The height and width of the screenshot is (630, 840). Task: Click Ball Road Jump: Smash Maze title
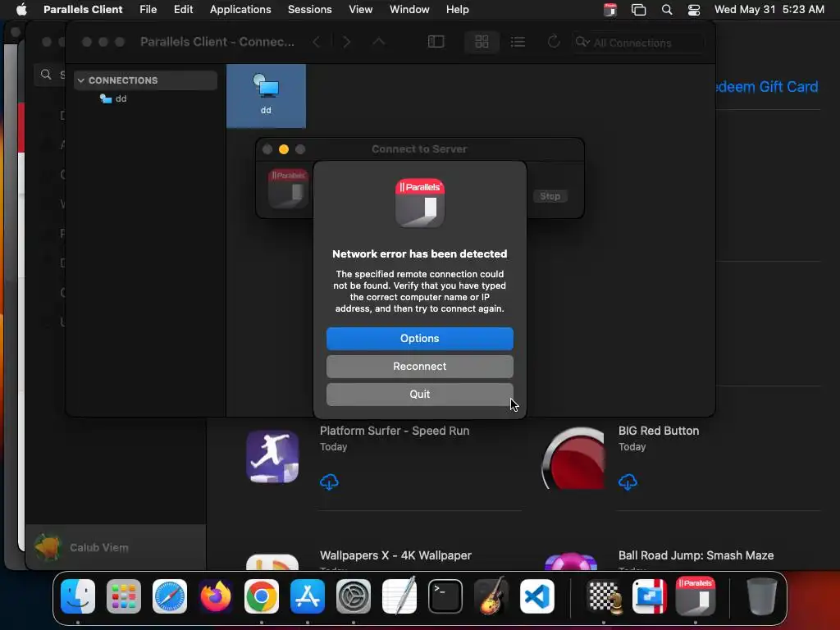point(696,555)
